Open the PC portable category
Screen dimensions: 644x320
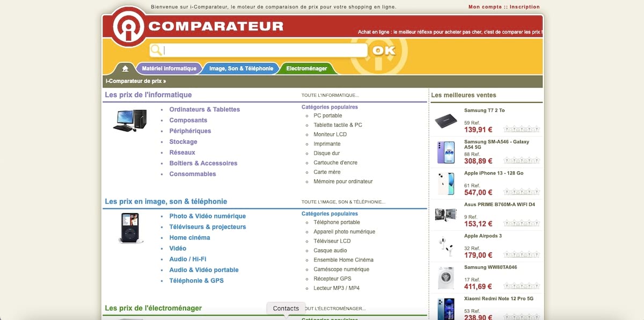(327, 115)
